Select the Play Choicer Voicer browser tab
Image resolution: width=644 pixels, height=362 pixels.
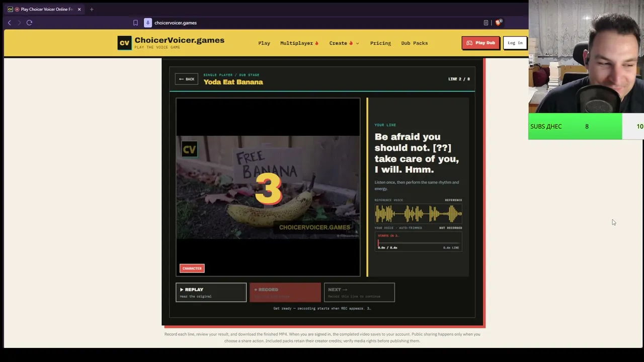[44, 9]
